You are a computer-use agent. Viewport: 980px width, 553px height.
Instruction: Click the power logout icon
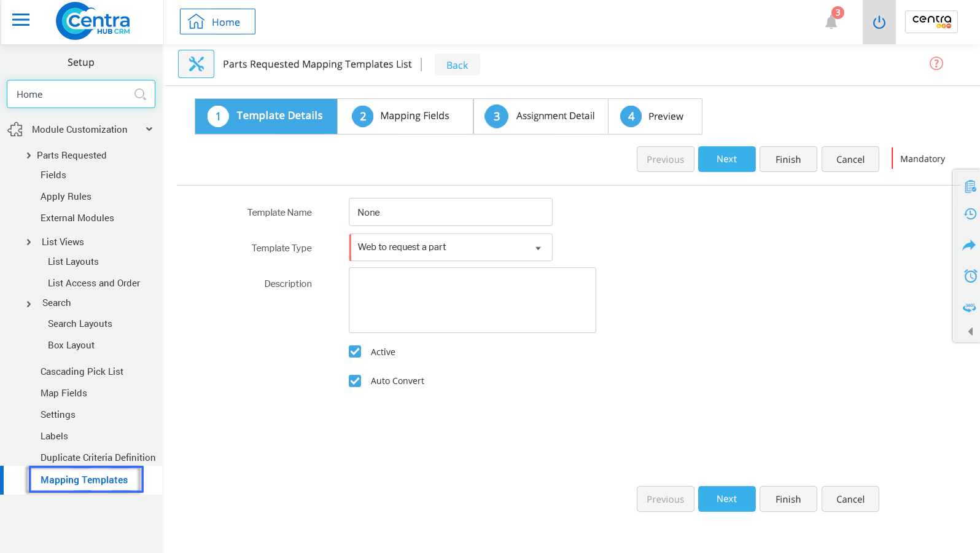point(879,22)
